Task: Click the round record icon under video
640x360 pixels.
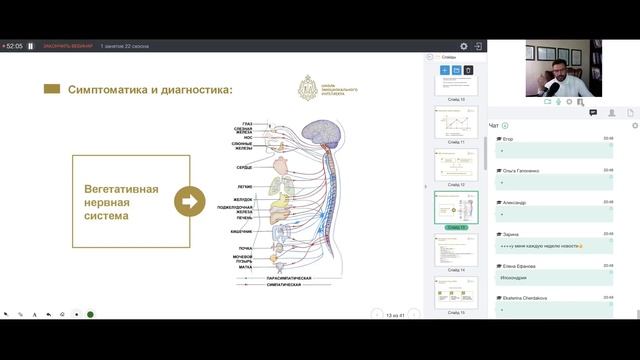Action: pos(569,102)
